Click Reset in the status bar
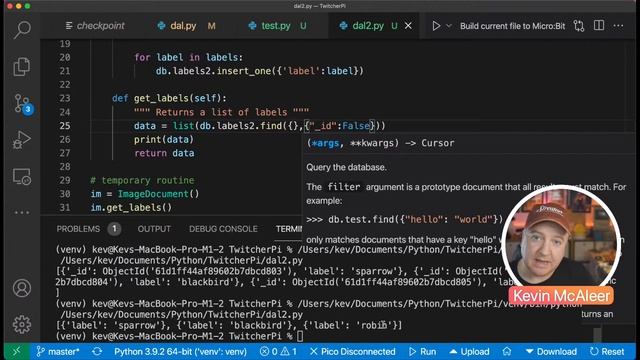 click(x=607, y=351)
